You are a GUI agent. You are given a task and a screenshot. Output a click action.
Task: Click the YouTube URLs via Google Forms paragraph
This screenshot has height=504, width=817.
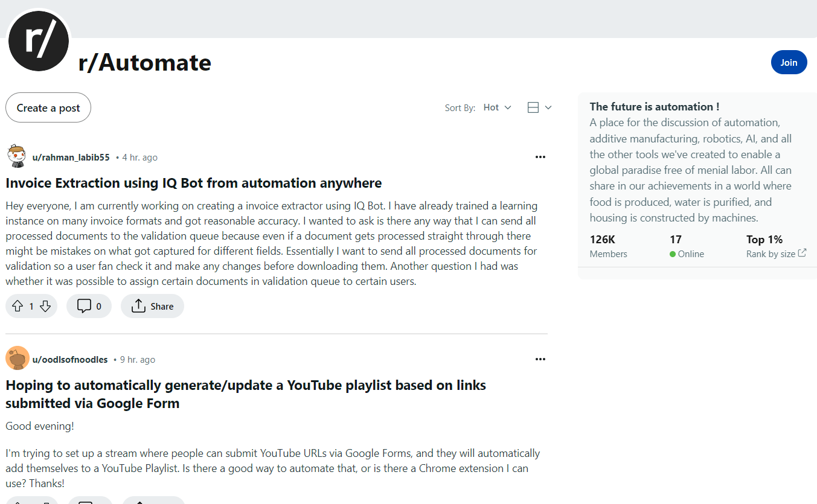point(273,468)
